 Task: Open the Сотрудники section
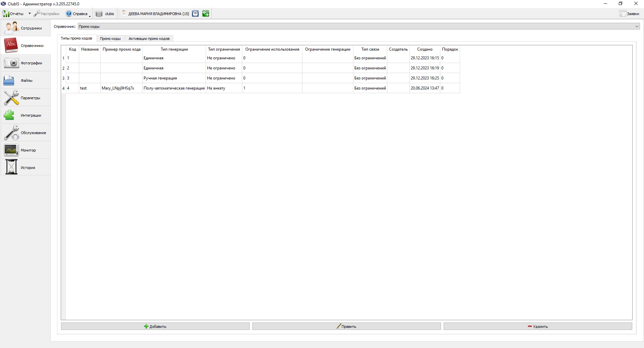[x=26, y=28]
